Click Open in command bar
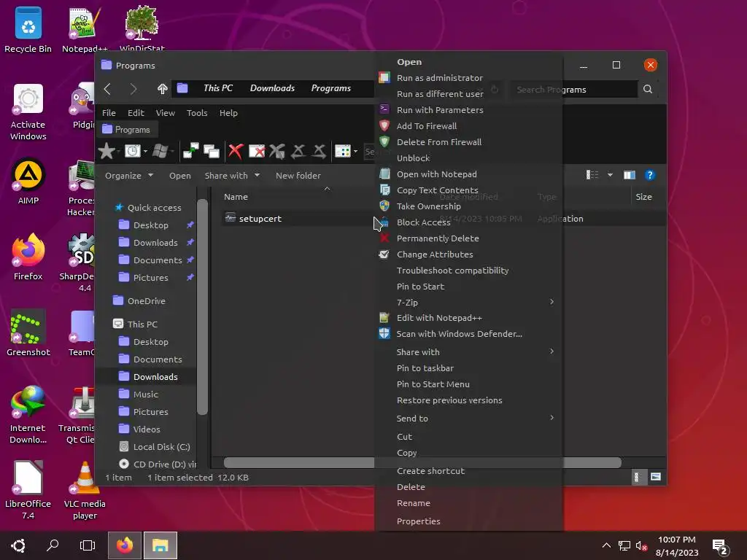Screen dimensions: 747x560 (180, 176)
